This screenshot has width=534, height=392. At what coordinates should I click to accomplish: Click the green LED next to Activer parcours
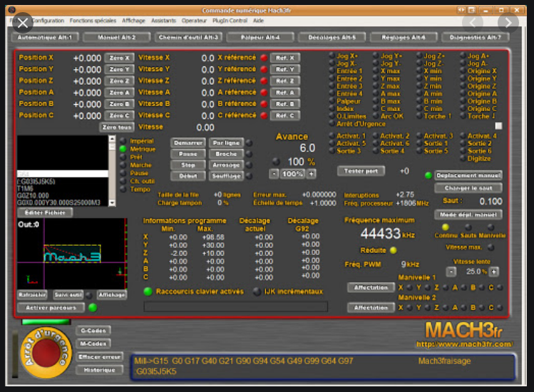93,308
